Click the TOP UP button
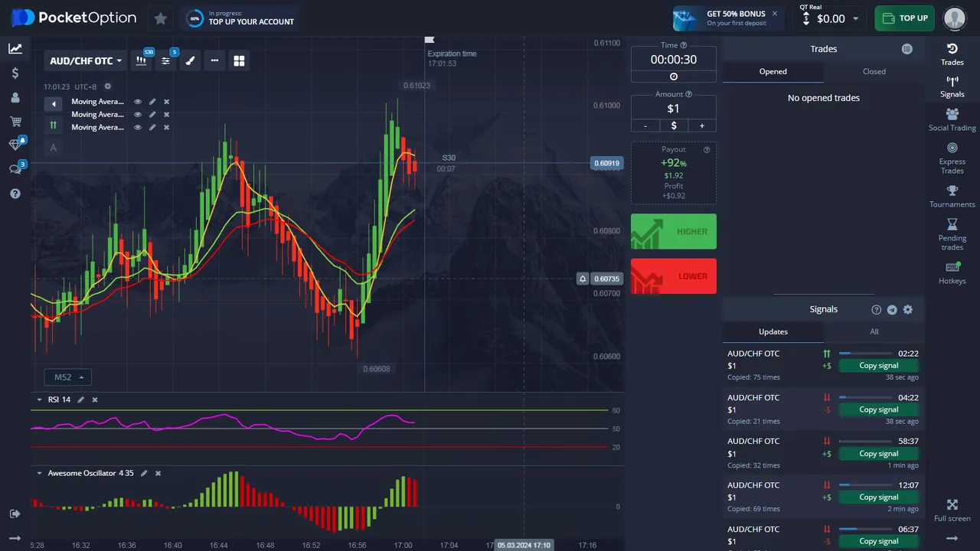The height and width of the screenshot is (551, 980). click(904, 18)
